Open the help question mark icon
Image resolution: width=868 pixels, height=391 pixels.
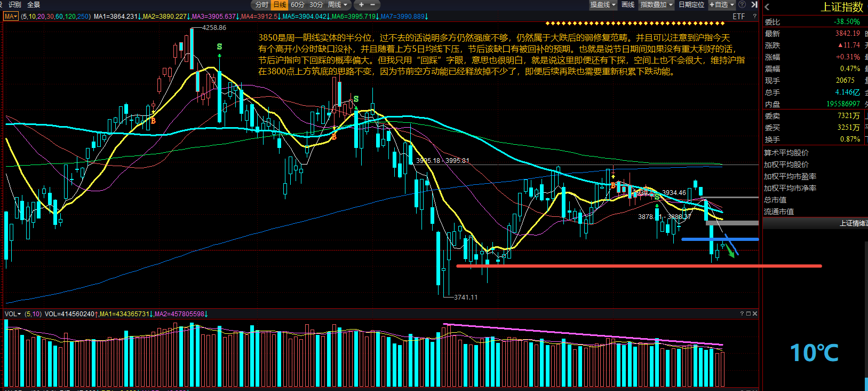click(x=742, y=4)
